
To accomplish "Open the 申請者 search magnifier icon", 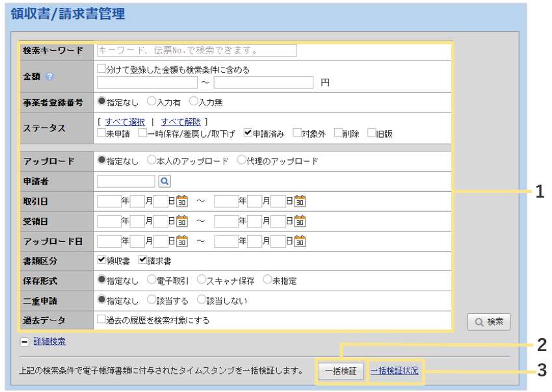I will pyautogui.click(x=164, y=181).
